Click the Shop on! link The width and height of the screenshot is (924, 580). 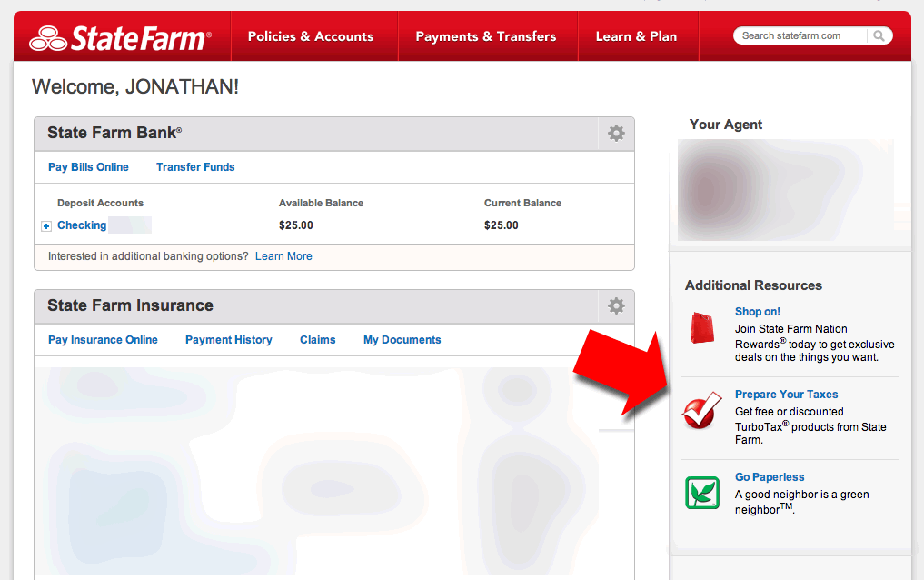point(757,312)
